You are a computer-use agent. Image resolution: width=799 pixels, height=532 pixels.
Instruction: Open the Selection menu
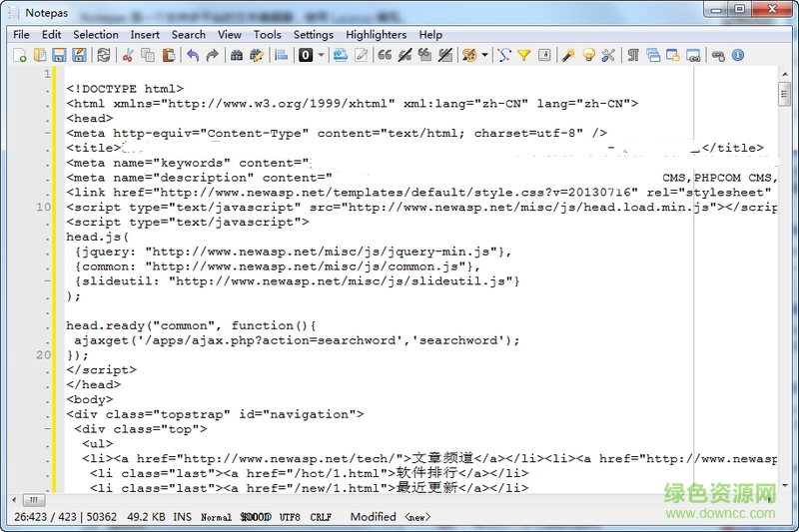[x=96, y=35]
